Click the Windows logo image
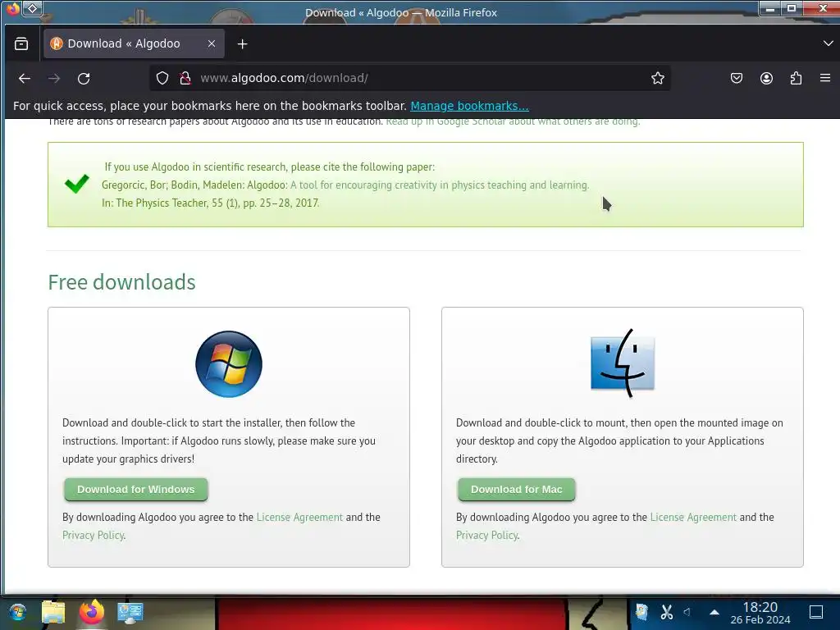 click(229, 364)
